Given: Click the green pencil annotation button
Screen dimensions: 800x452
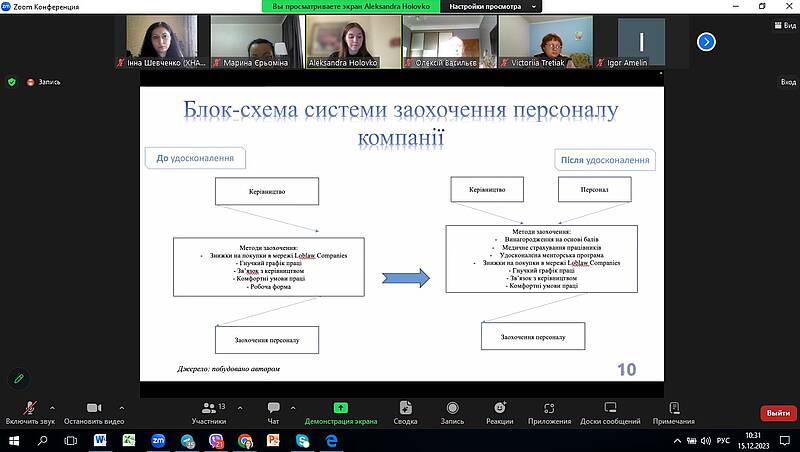Looking at the screenshot, I should tap(18, 379).
